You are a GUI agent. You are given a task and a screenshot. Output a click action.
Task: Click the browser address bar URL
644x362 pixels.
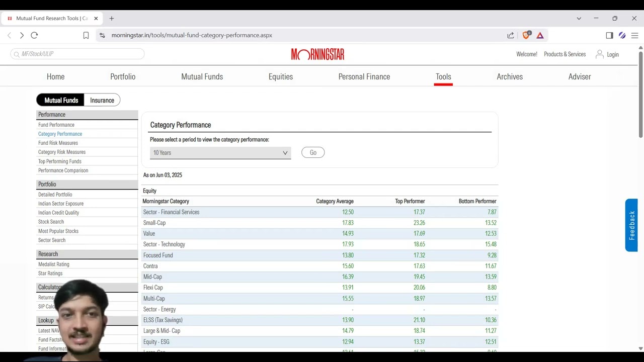pyautogui.click(x=192, y=35)
